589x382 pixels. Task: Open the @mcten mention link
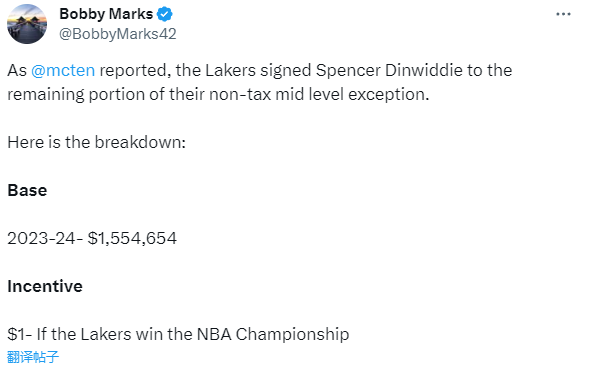point(63,71)
